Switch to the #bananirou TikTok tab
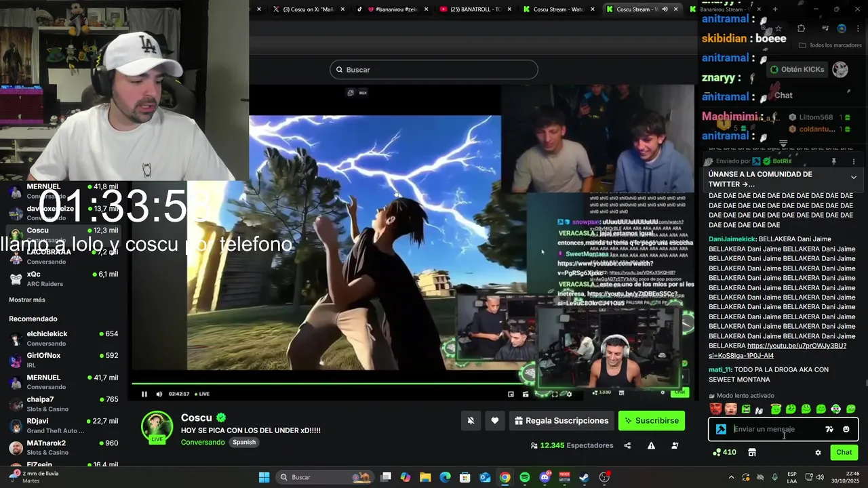 click(393, 9)
